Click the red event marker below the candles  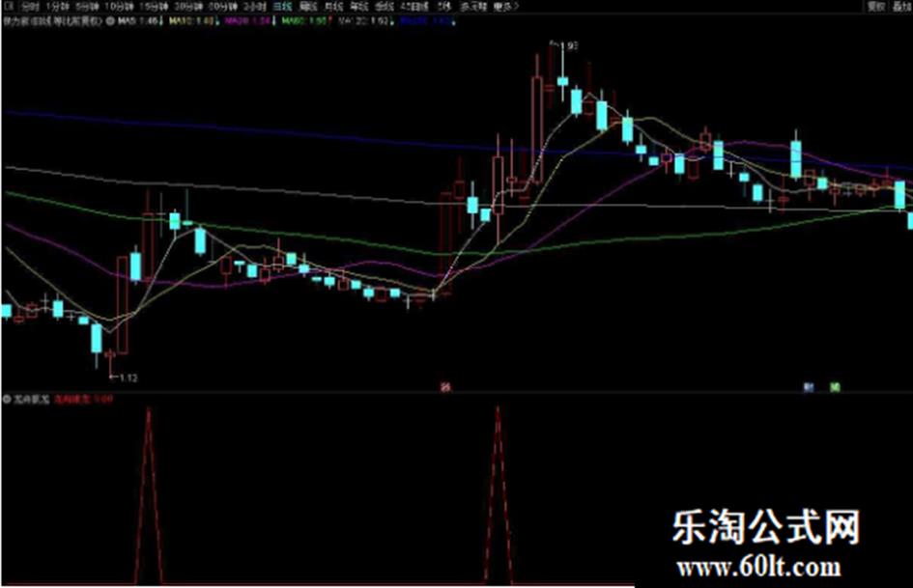click(x=445, y=386)
